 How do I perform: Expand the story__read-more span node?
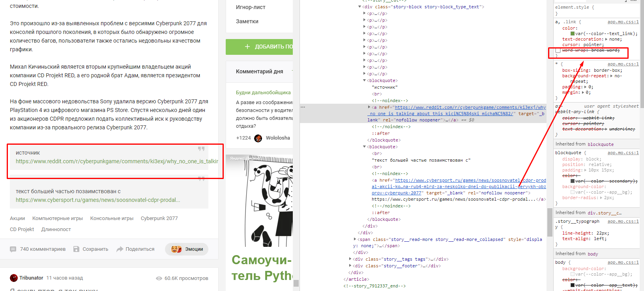click(355, 239)
